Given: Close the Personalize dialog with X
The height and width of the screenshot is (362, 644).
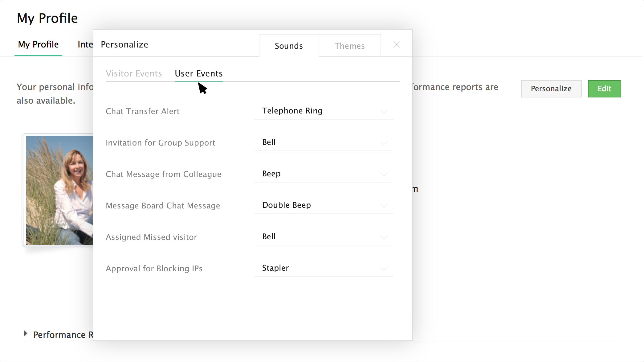Looking at the screenshot, I should pos(396,45).
